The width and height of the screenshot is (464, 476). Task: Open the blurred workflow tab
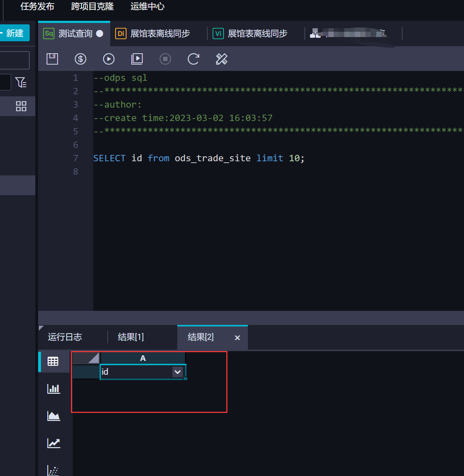[x=353, y=34]
